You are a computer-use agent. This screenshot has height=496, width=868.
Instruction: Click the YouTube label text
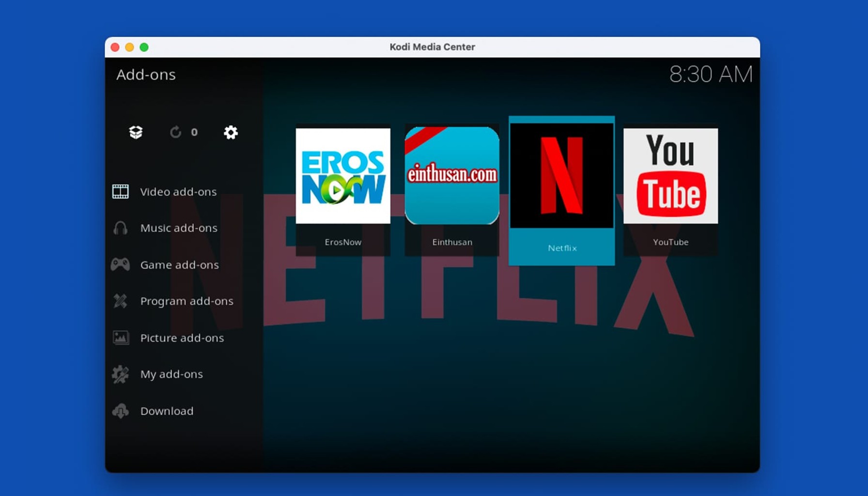670,242
